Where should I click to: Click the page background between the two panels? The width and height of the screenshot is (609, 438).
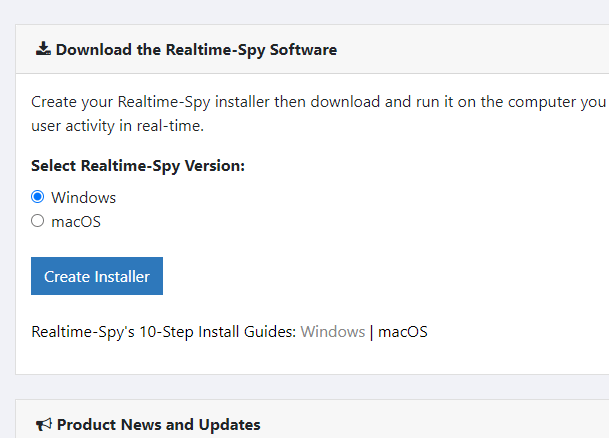point(311,387)
